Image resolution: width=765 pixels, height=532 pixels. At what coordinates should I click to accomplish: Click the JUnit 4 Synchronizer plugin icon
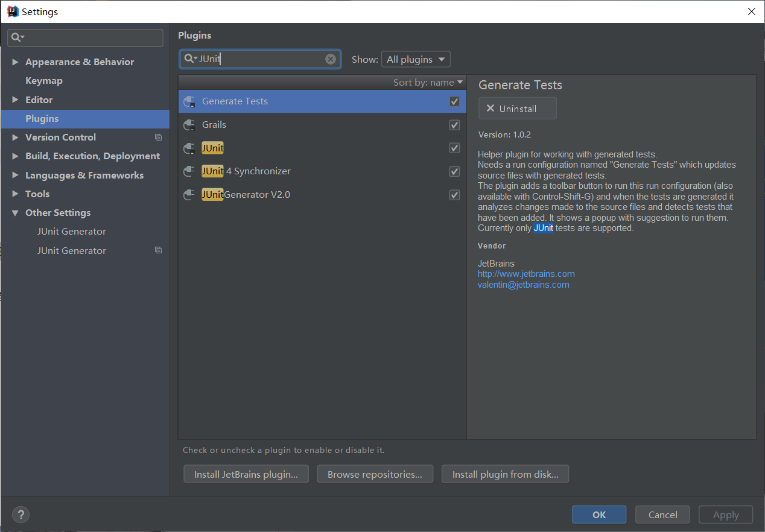pos(189,171)
